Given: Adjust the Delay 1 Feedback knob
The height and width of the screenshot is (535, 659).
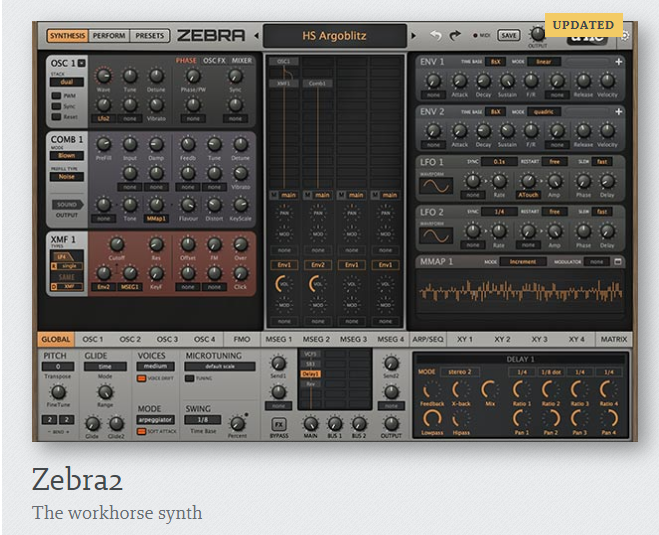Looking at the screenshot, I should (432, 390).
